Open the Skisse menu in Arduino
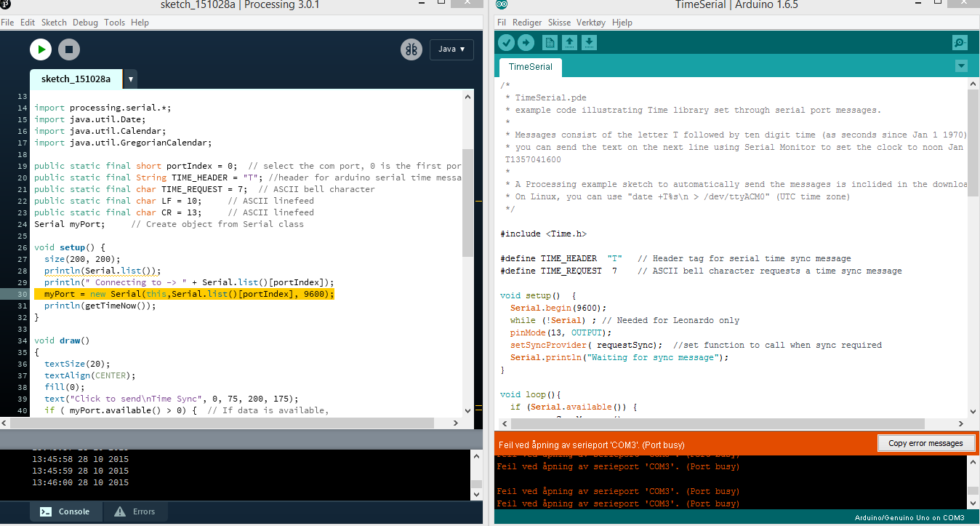Viewport: 980px width, 526px height. tap(559, 23)
